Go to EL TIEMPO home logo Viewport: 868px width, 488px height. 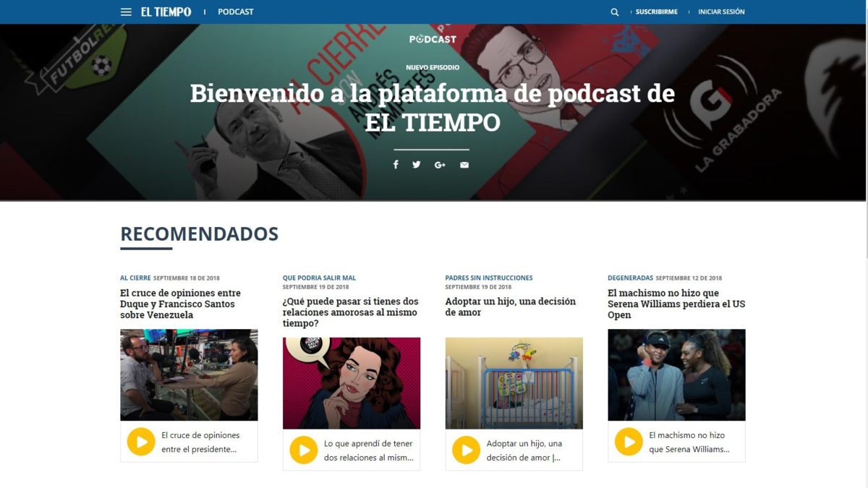click(x=166, y=12)
